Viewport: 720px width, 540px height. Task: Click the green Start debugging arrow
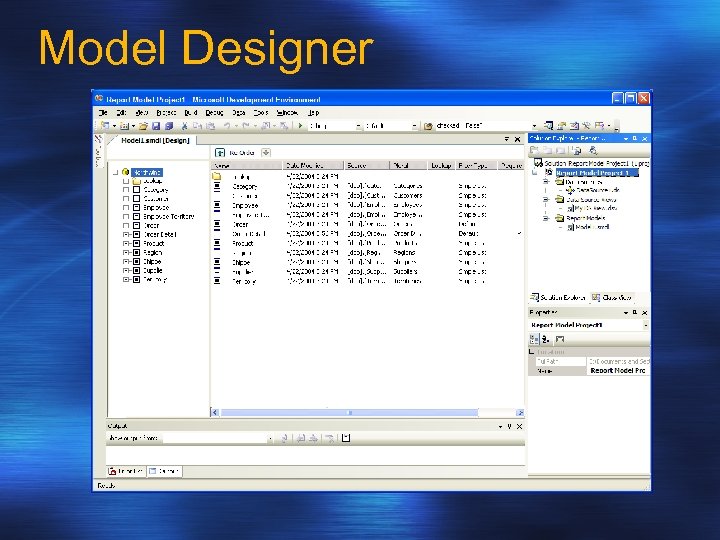click(x=300, y=125)
